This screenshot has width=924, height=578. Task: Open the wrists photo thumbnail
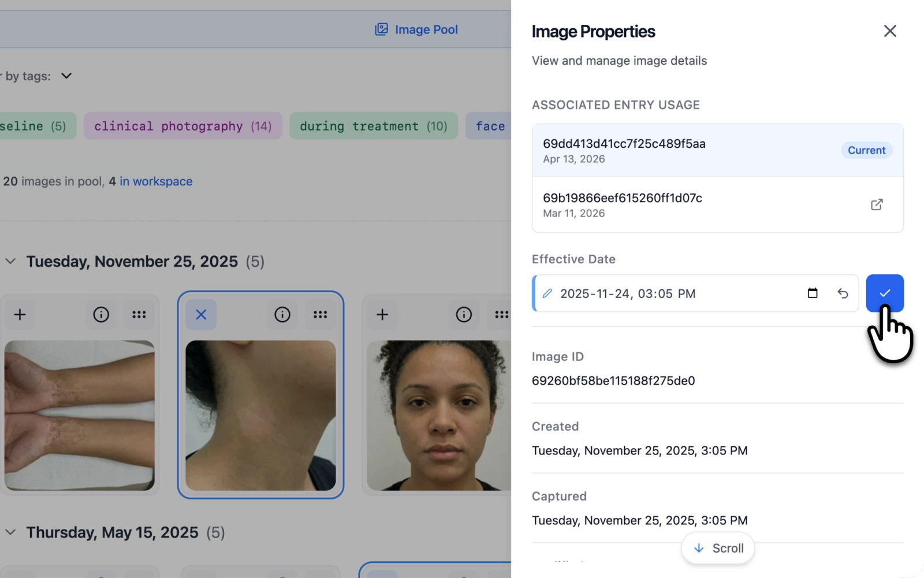click(x=80, y=415)
